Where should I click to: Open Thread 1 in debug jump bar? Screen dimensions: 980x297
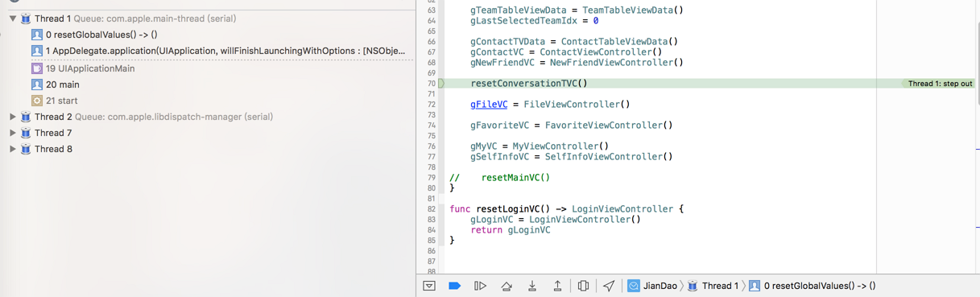713,286
